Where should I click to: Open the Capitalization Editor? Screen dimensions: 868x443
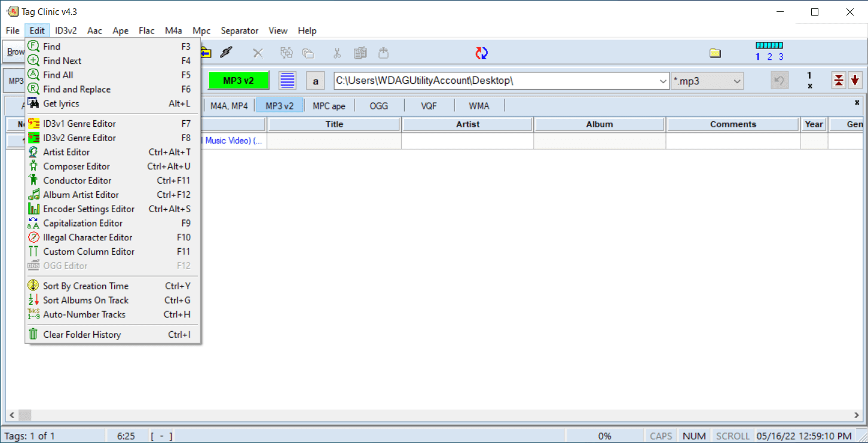(112, 224)
